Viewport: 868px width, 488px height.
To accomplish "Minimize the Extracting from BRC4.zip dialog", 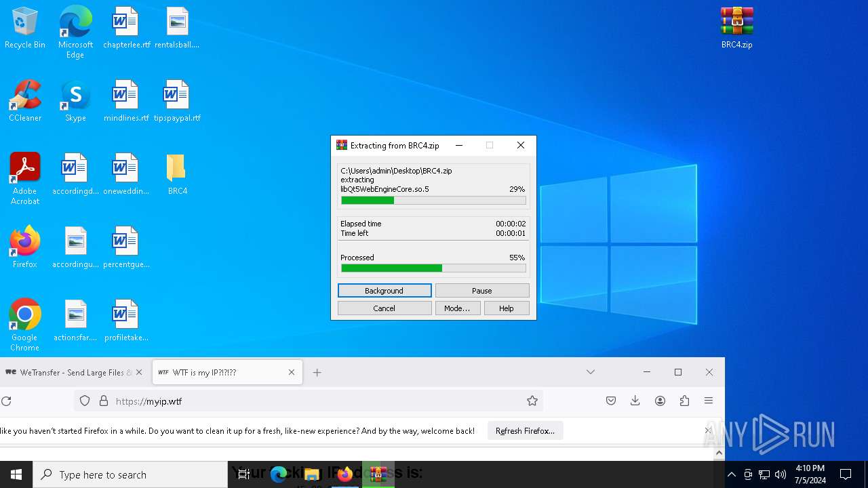I will (x=459, y=146).
